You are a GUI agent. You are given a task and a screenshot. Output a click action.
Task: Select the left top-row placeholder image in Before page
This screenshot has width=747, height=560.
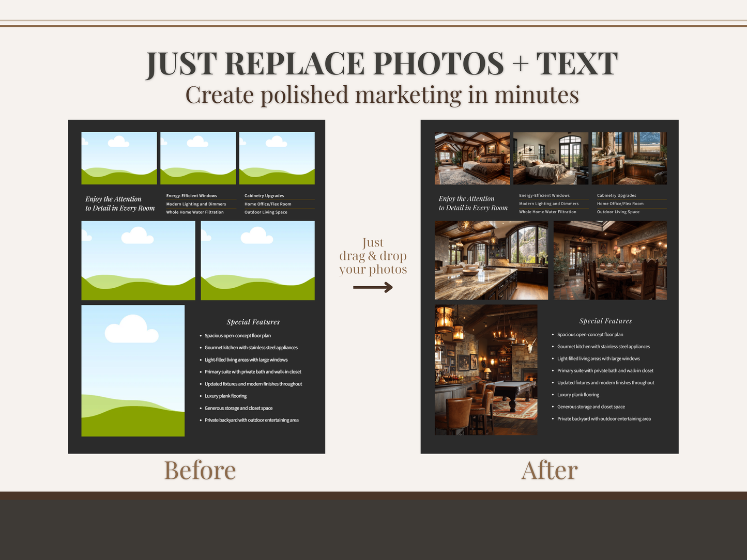119,158
